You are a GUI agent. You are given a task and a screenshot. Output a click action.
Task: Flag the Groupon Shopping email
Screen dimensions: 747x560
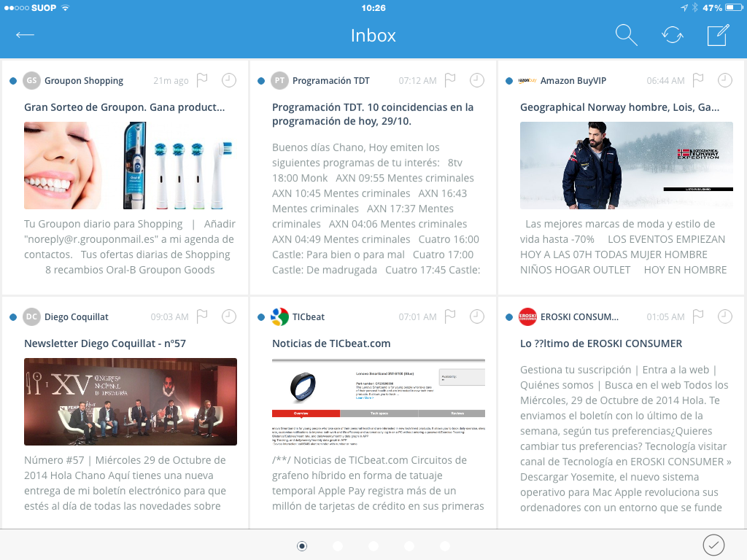[203, 80]
